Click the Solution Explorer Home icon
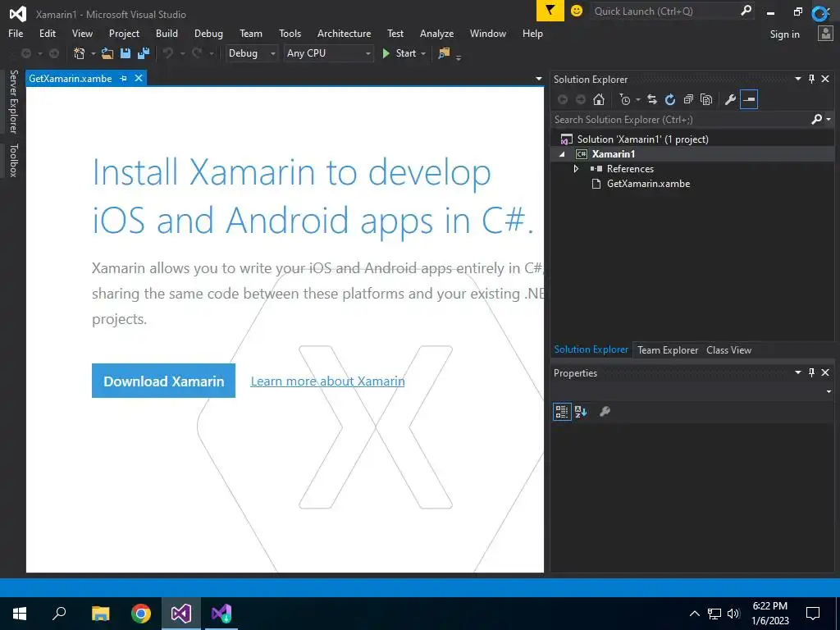The height and width of the screenshot is (630, 840). 599,99
